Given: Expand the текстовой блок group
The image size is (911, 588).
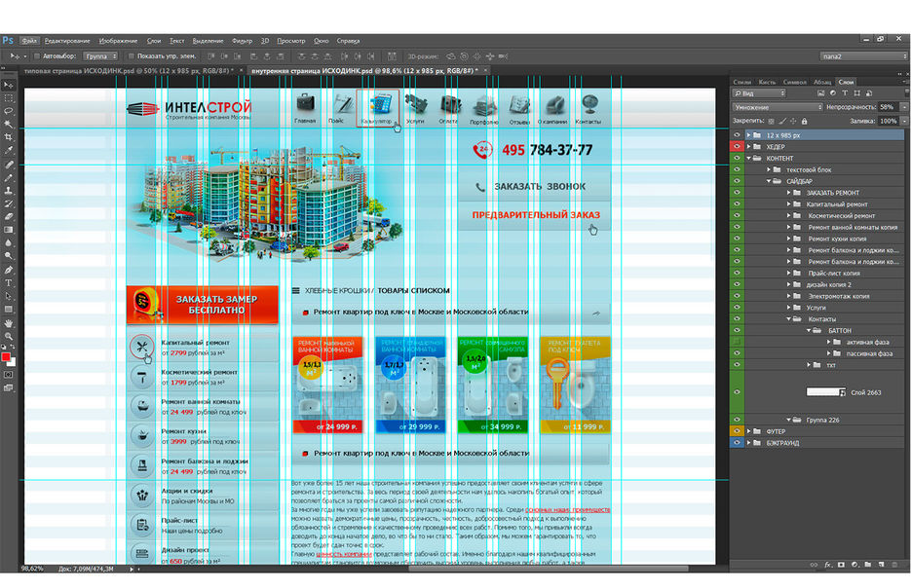Looking at the screenshot, I should [769, 169].
